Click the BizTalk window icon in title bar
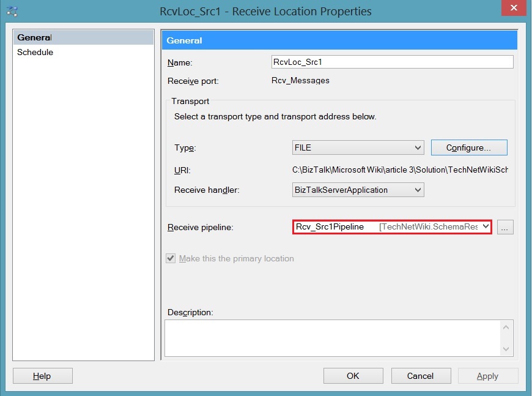Screen dimensions: 532x396 tap(12, 12)
